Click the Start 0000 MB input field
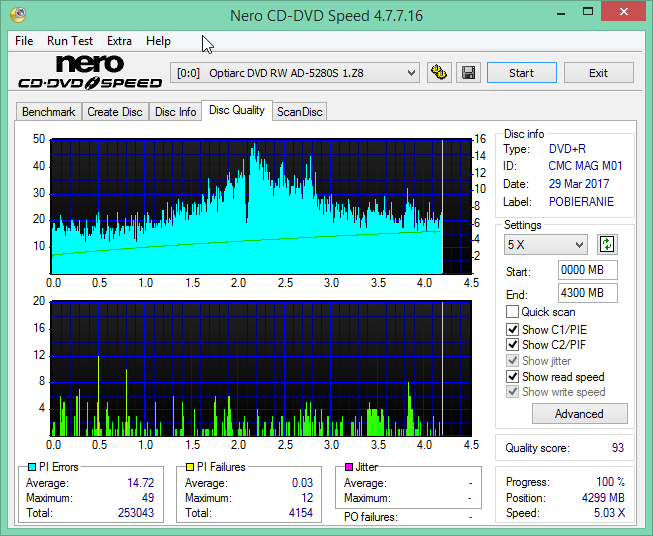The image size is (653, 536). (587, 270)
